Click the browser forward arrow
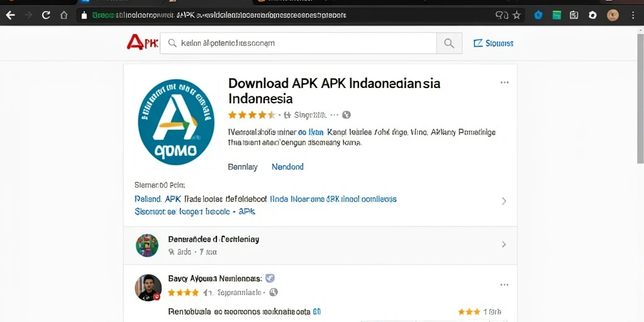The height and width of the screenshot is (322, 644). (28, 15)
